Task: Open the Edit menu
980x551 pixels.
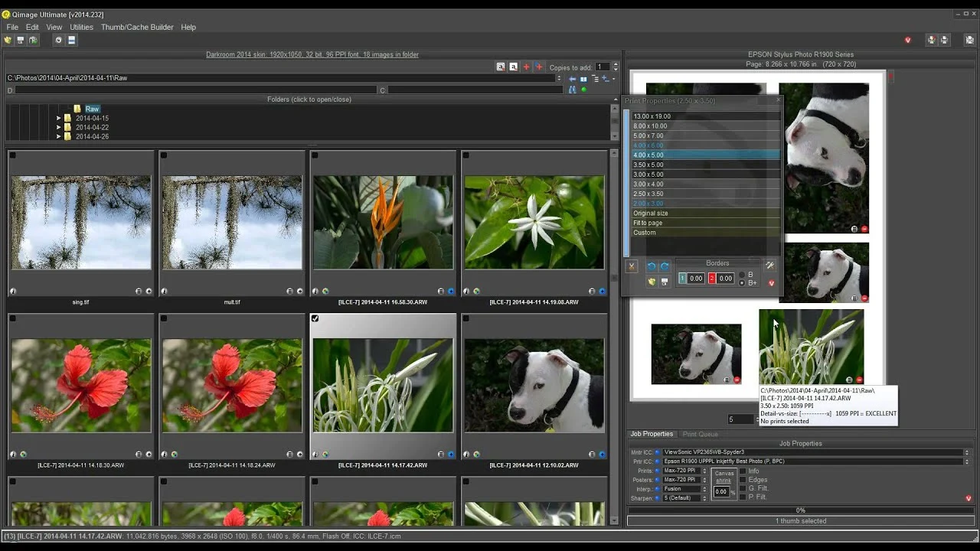Action: tap(32, 27)
